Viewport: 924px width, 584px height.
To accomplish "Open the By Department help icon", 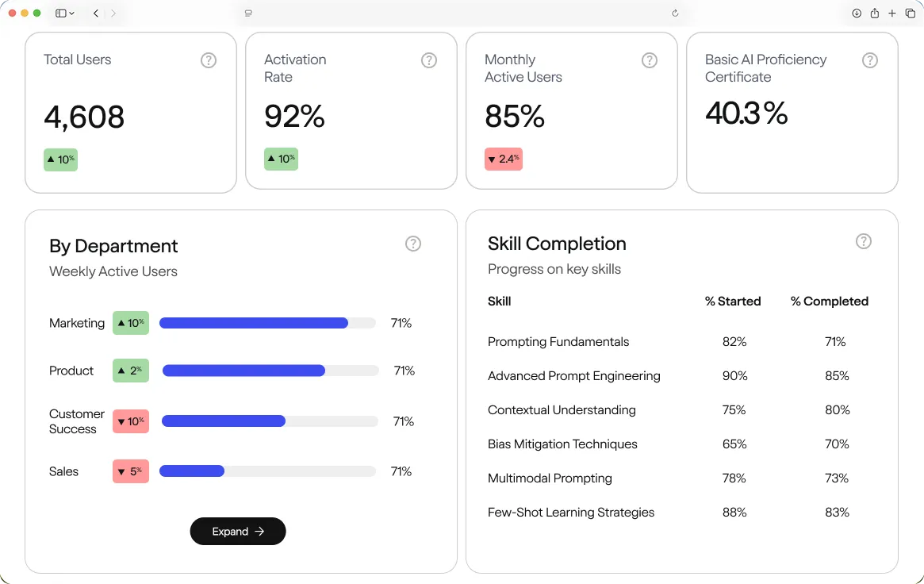I will coord(413,244).
